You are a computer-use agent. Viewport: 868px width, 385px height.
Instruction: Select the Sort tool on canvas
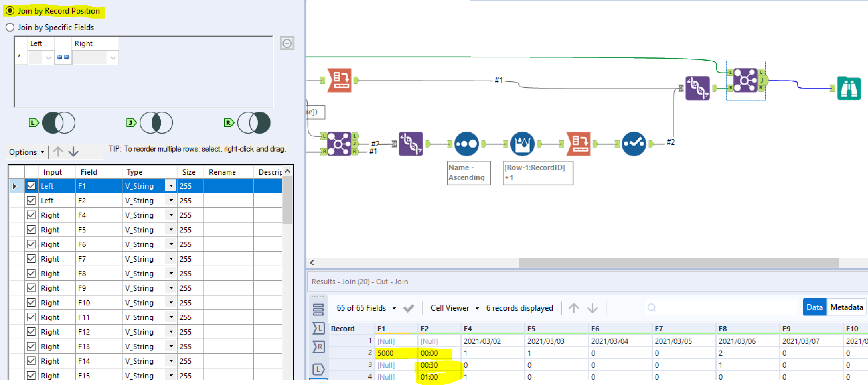point(466,144)
